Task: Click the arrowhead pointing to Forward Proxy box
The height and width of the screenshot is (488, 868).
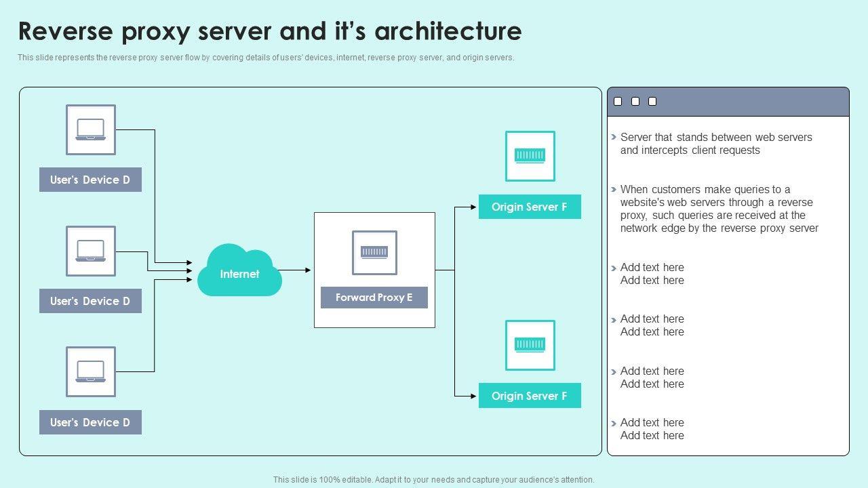Action: click(x=308, y=270)
